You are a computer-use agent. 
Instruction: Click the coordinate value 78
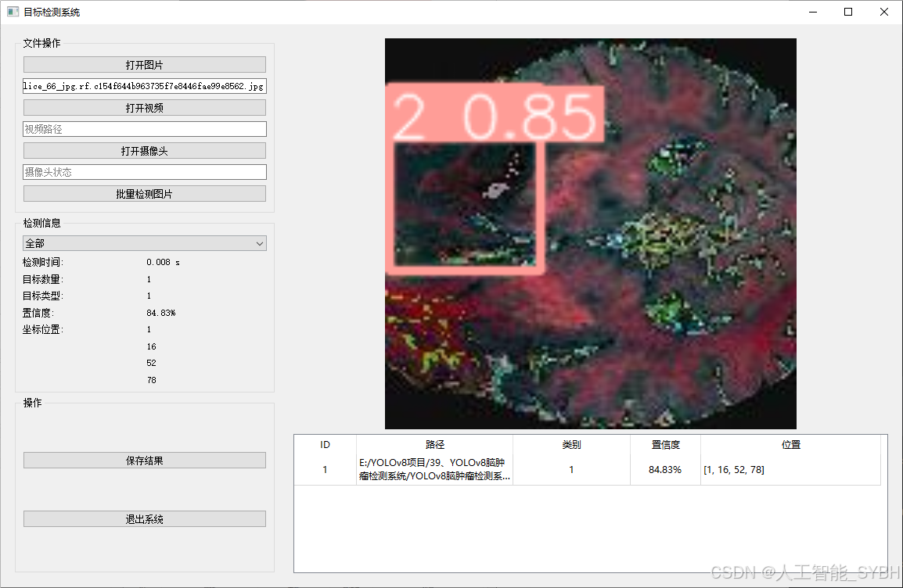point(152,380)
